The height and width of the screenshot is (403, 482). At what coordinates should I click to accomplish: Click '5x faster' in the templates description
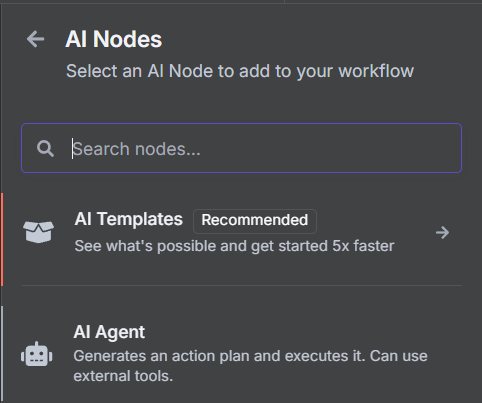(x=363, y=246)
